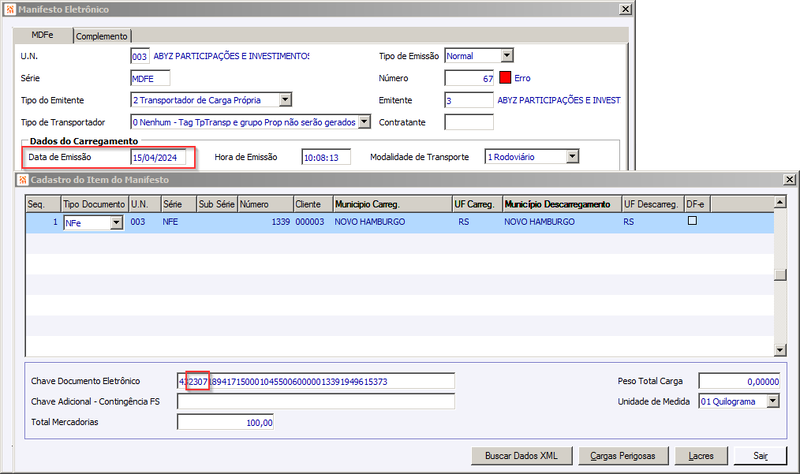Open Cargas Perigosas
The width and height of the screenshot is (800, 474).
pos(623,456)
